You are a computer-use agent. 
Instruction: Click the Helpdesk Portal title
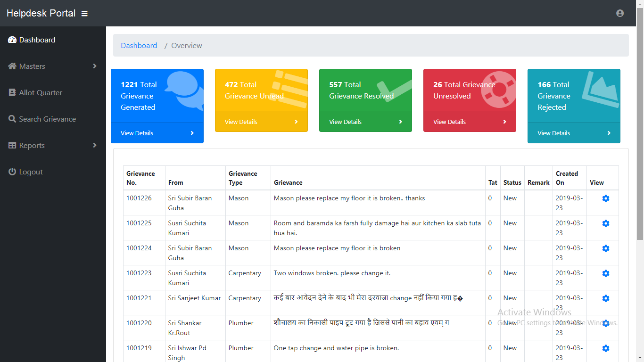point(41,13)
